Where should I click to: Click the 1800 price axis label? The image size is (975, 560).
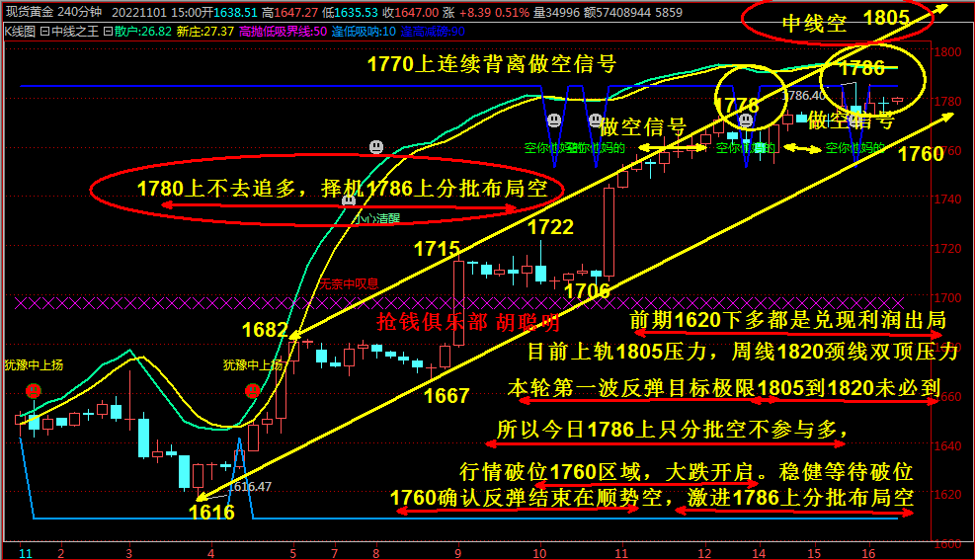tap(951, 52)
